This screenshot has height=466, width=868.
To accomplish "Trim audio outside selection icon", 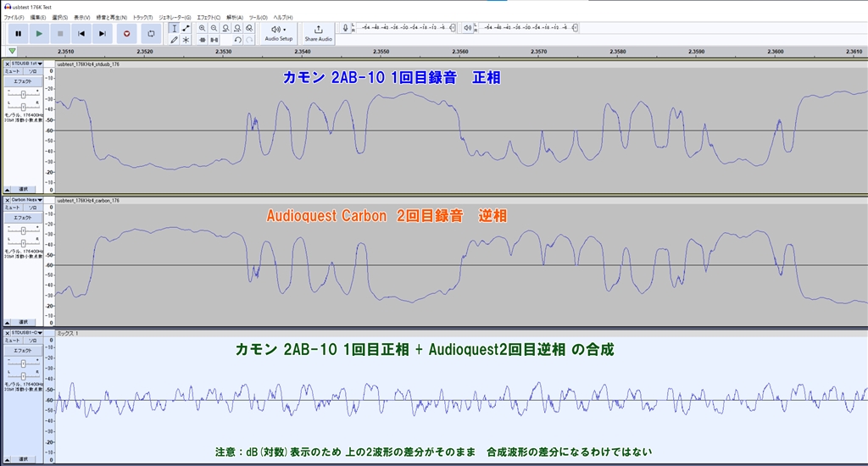I will 202,40.
